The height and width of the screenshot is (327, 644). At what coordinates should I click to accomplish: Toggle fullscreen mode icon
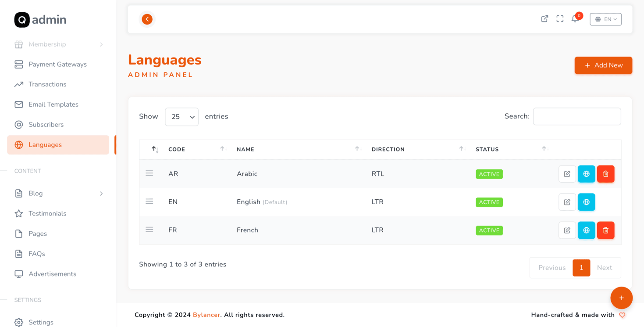tap(560, 19)
